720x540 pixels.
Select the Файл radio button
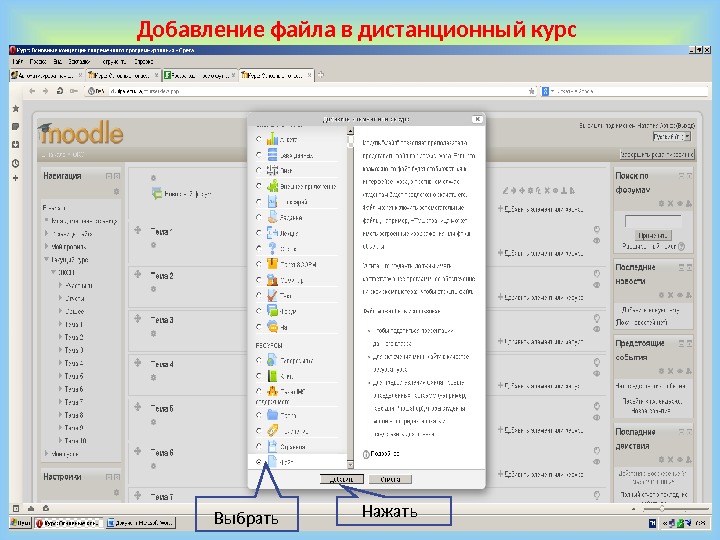(259, 462)
